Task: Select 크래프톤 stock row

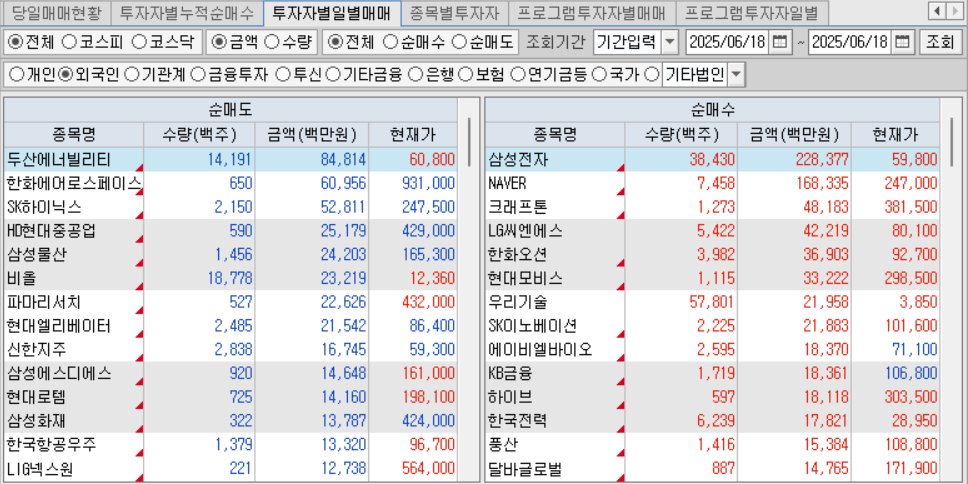Action: point(713,207)
